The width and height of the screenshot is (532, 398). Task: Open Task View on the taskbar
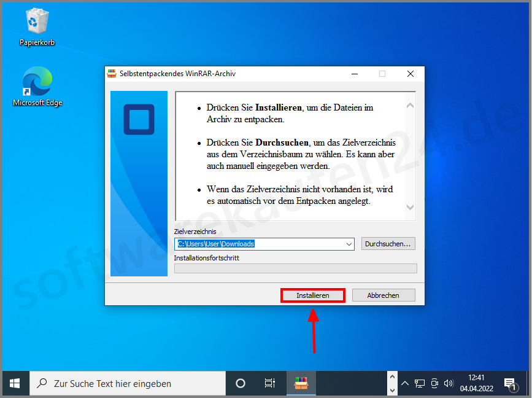(x=269, y=383)
